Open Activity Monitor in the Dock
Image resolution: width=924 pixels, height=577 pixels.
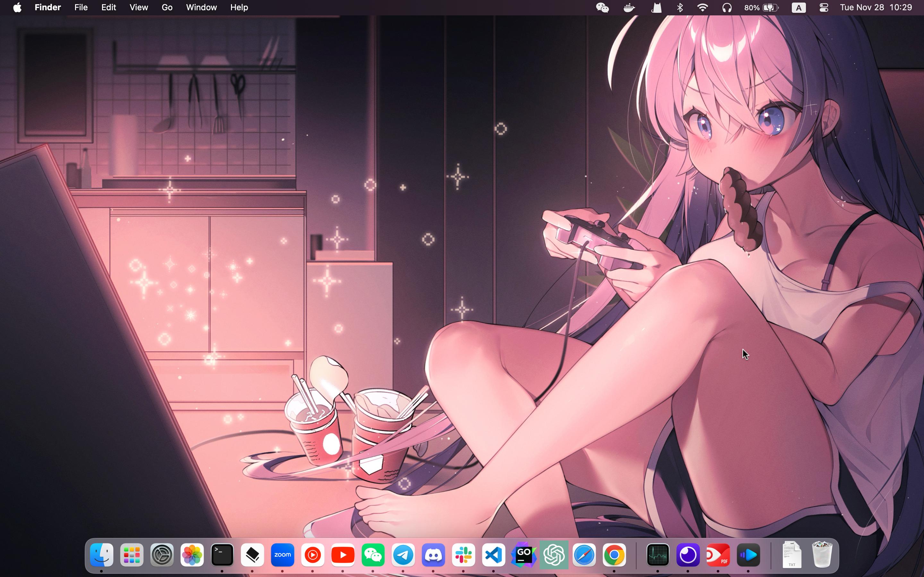657,555
